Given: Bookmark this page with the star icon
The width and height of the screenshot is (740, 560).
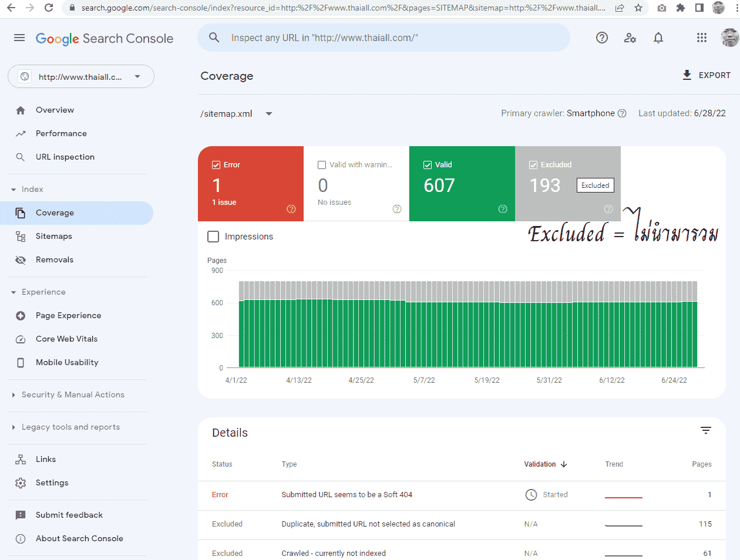Looking at the screenshot, I should (638, 8).
